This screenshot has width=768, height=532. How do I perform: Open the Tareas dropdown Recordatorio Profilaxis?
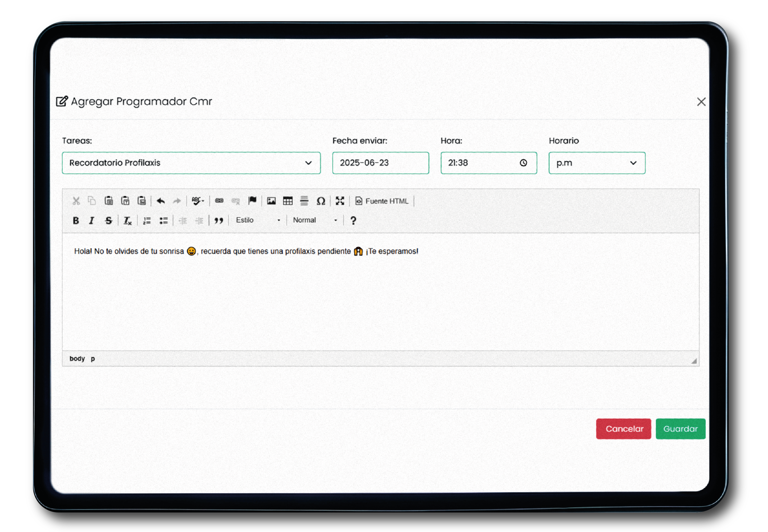[191, 163]
